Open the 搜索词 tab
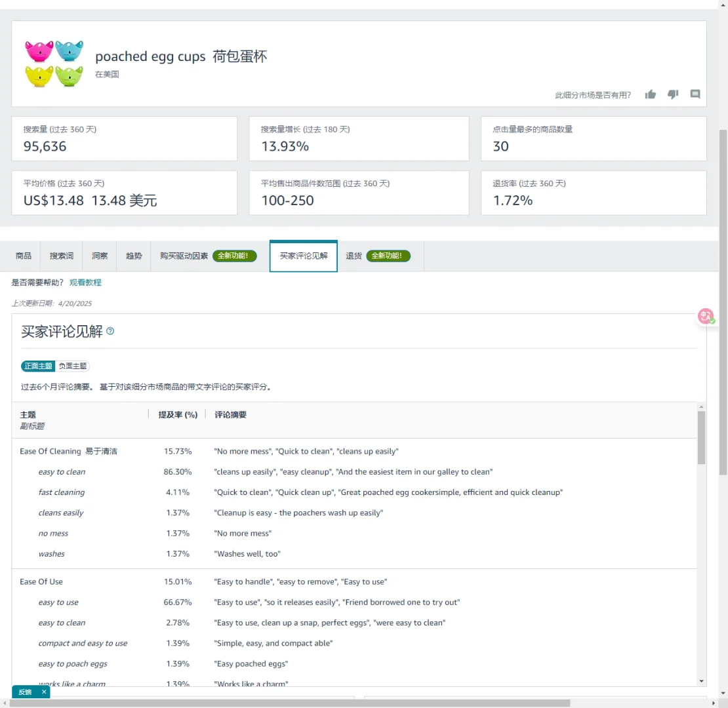The height and width of the screenshot is (708, 728). 61,256
